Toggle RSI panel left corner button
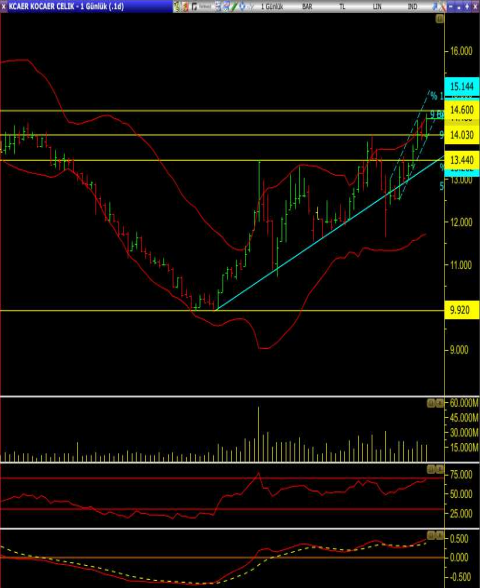This screenshot has height=588, width=480. (x=431, y=469)
